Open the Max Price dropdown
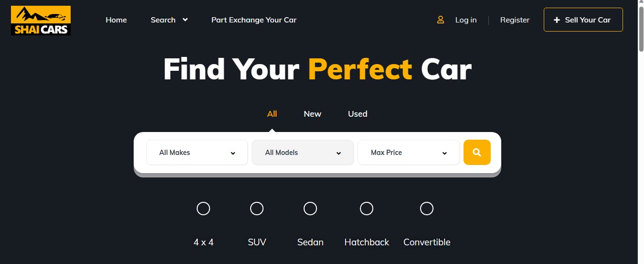 pos(409,153)
